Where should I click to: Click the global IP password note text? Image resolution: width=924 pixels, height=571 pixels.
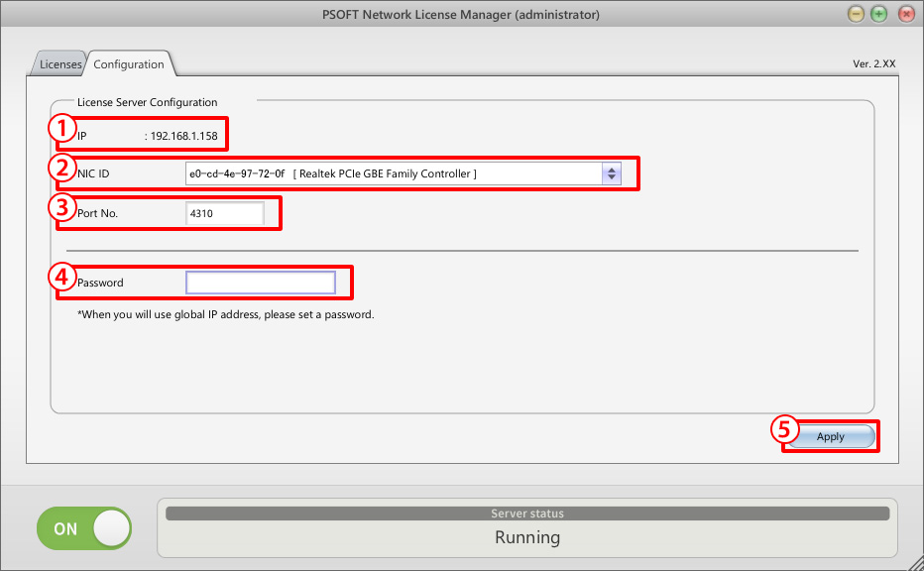pyautogui.click(x=226, y=315)
